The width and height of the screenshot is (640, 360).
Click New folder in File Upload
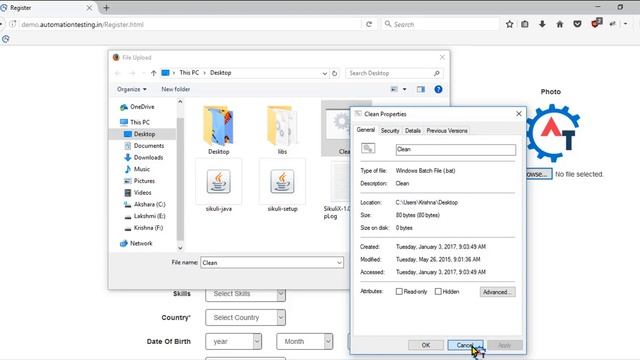[x=176, y=89]
